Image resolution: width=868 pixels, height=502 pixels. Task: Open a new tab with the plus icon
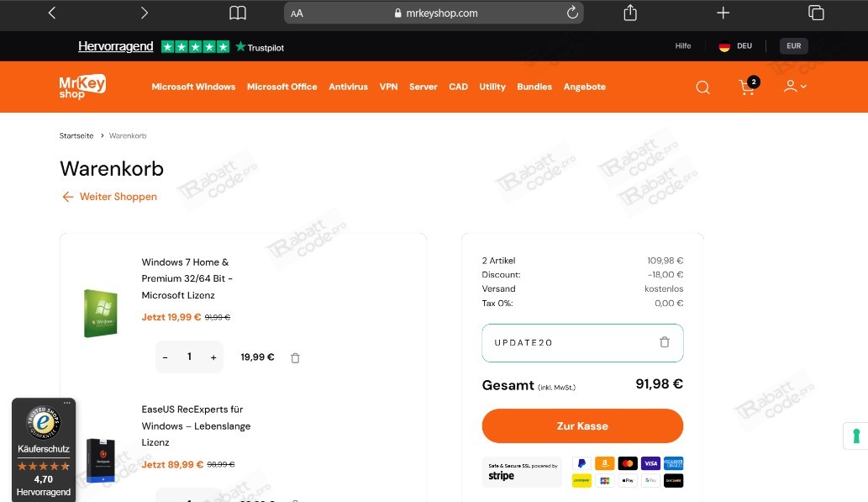(x=723, y=13)
